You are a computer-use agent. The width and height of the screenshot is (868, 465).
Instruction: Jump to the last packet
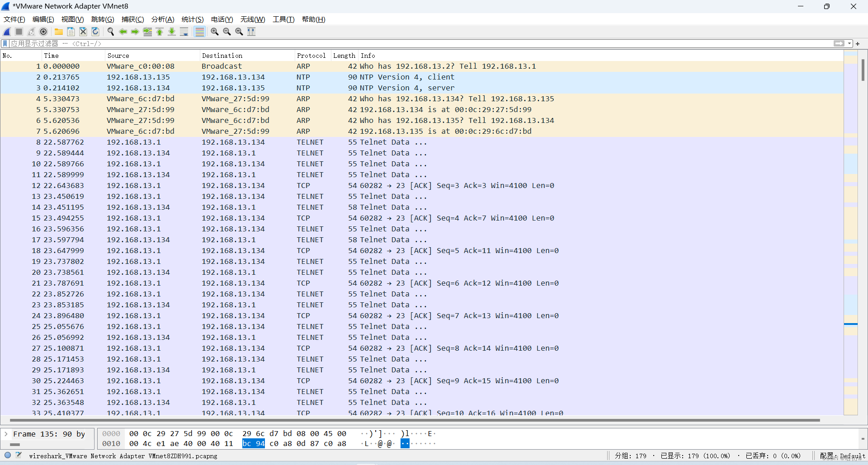click(x=172, y=32)
